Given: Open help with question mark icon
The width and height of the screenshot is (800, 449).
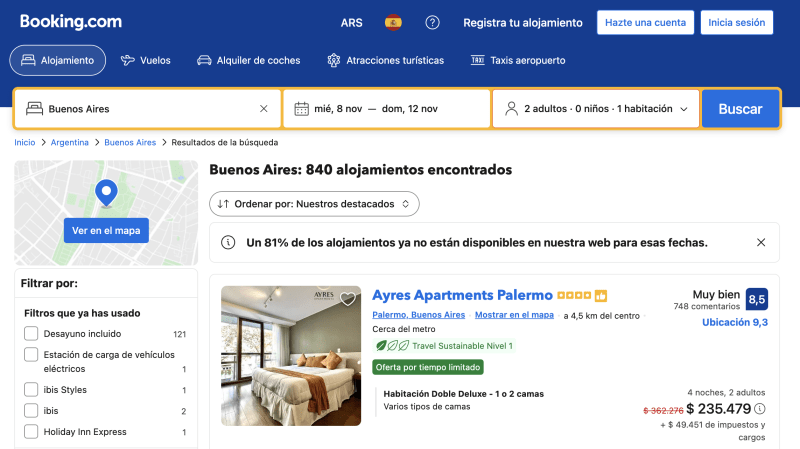Looking at the screenshot, I should [x=432, y=22].
